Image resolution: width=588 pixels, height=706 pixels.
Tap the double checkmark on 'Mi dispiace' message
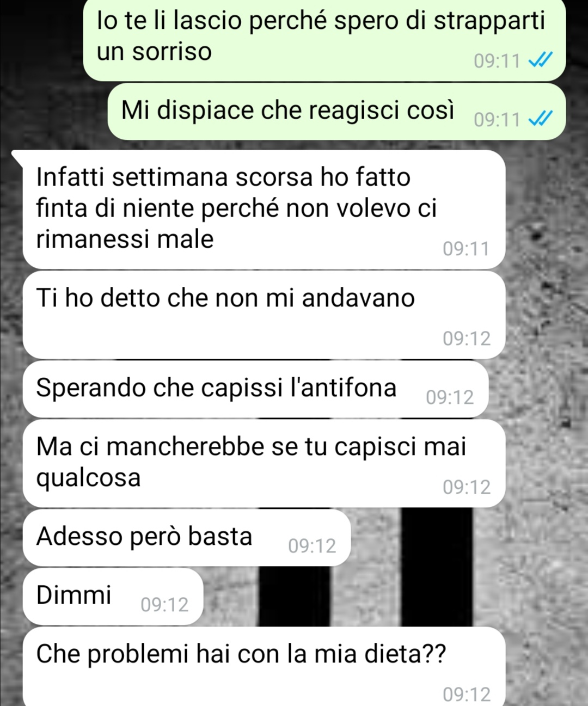(x=541, y=118)
